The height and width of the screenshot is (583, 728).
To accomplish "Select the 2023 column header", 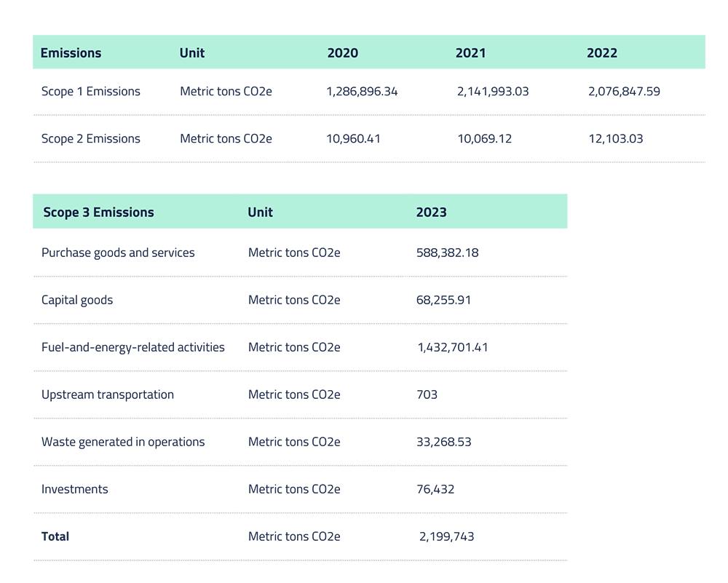I will (431, 213).
